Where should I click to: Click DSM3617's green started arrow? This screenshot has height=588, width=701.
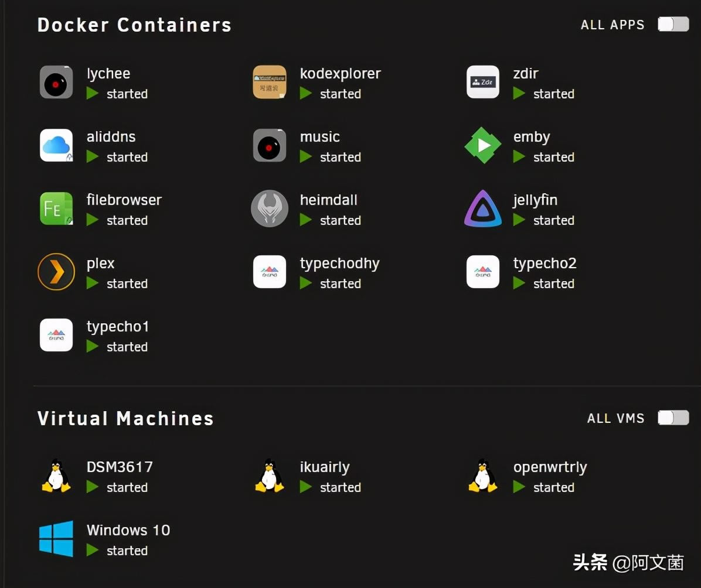(92, 487)
